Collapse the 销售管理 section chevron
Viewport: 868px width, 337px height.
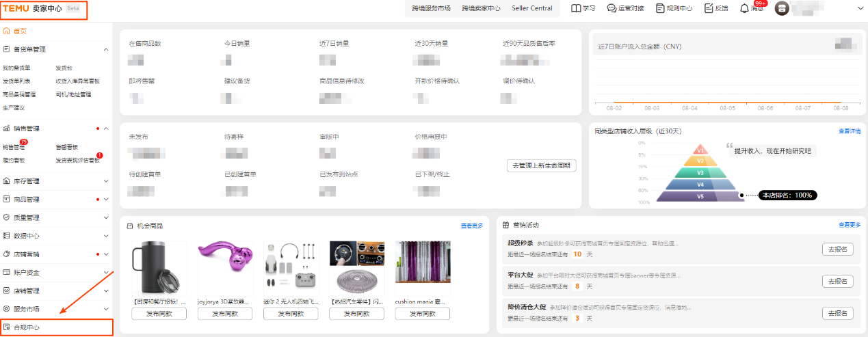click(106, 128)
